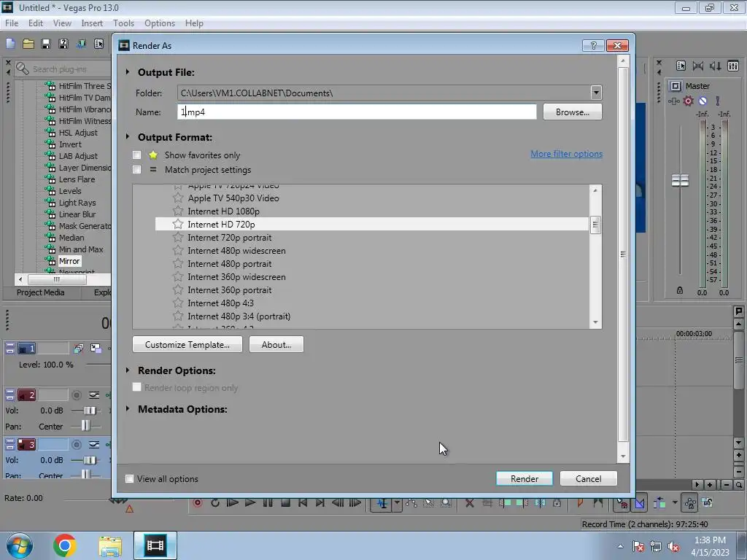Collapse the Render Options section
The width and height of the screenshot is (747, 560).
pyautogui.click(x=127, y=370)
